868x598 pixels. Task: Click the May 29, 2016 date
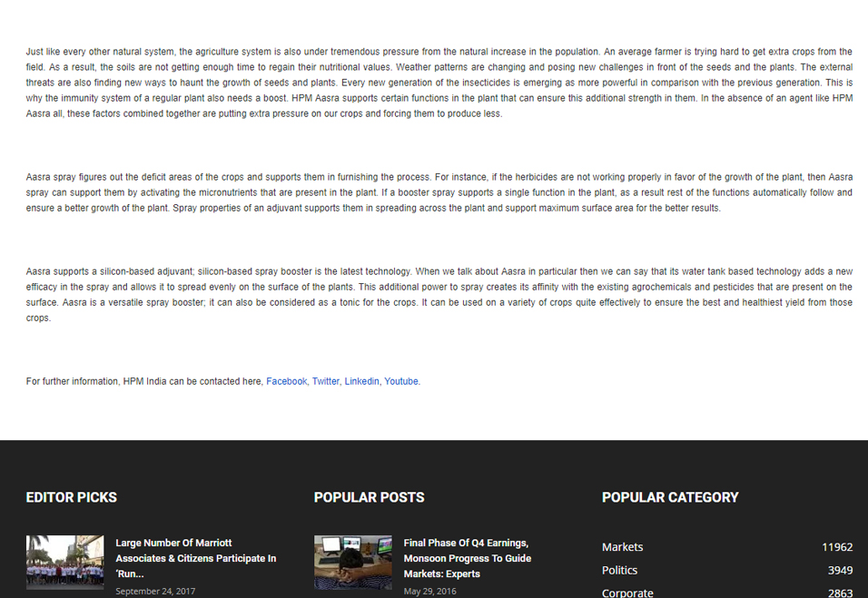point(429,591)
